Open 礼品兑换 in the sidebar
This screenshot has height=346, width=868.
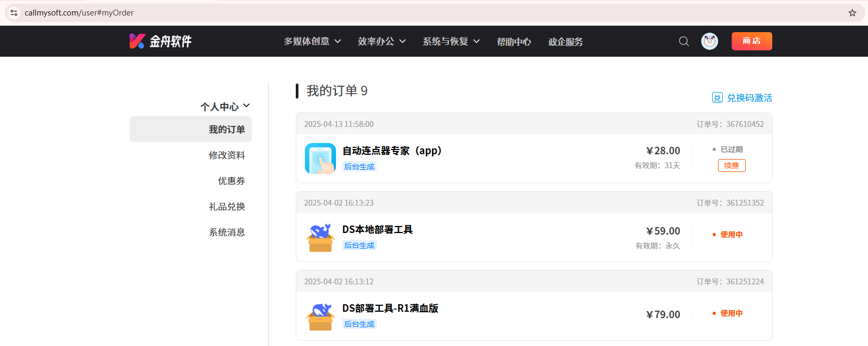pyautogui.click(x=227, y=206)
